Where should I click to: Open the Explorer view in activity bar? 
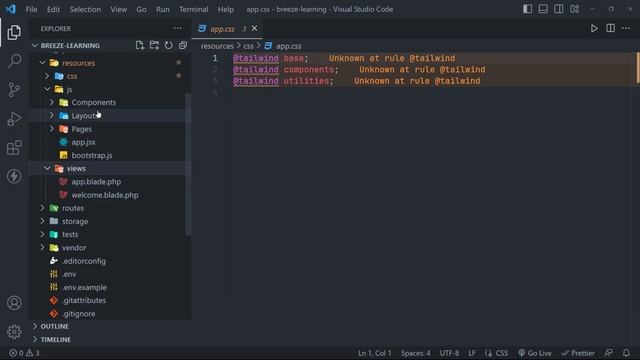click(14, 32)
